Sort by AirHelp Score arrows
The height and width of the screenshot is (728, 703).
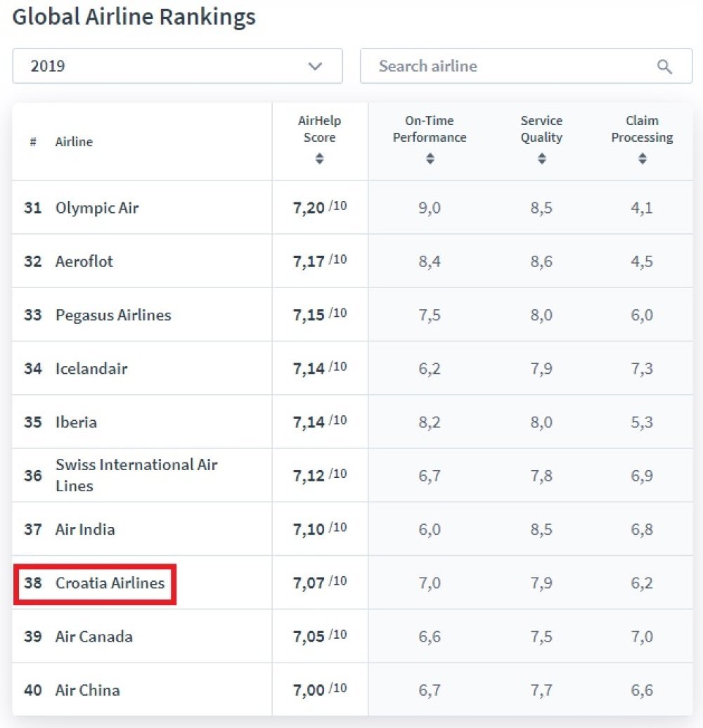(x=319, y=160)
